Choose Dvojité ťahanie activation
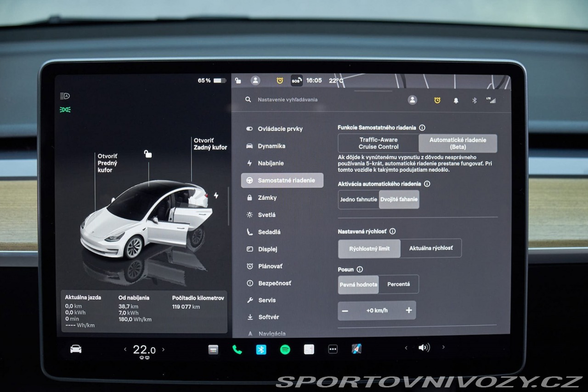This screenshot has height=392, width=588. click(x=399, y=199)
